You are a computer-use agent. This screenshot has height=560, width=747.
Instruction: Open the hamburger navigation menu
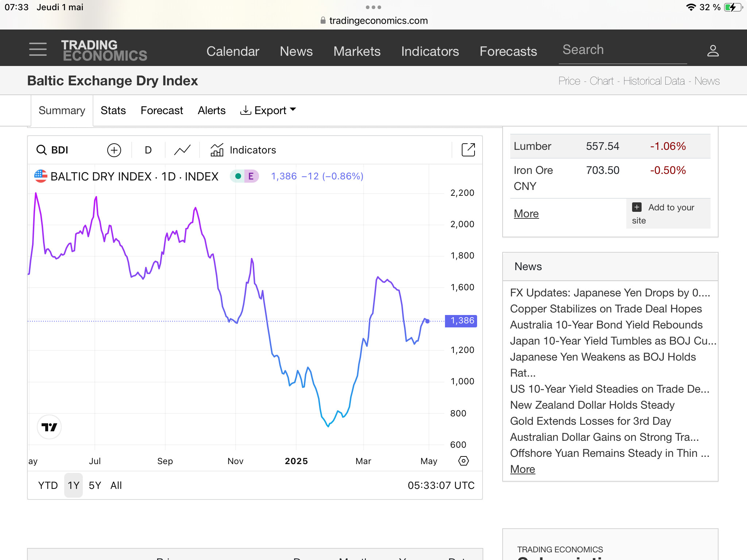click(x=38, y=49)
